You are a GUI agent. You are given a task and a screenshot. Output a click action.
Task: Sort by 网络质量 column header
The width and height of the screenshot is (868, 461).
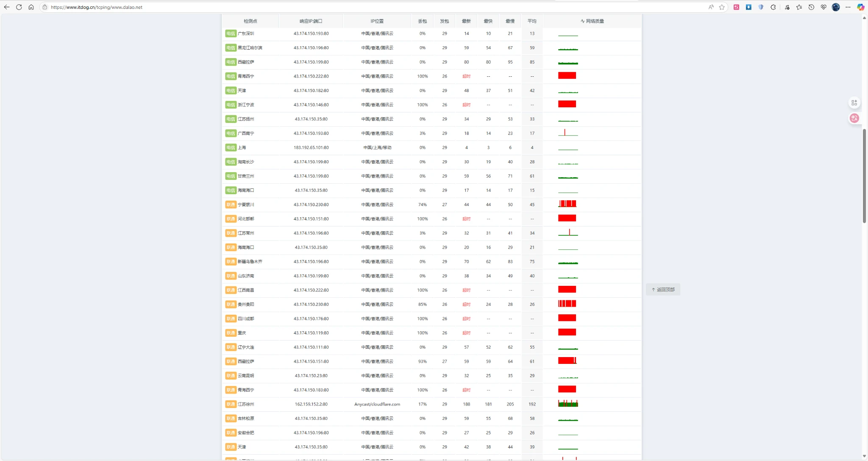(x=593, y=21)
